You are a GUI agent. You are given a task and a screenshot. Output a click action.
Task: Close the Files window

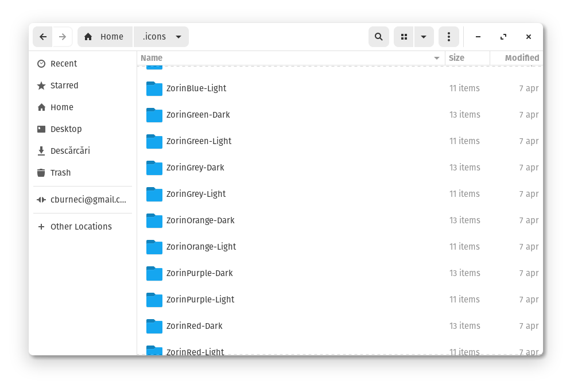click(x=529, y=37)
